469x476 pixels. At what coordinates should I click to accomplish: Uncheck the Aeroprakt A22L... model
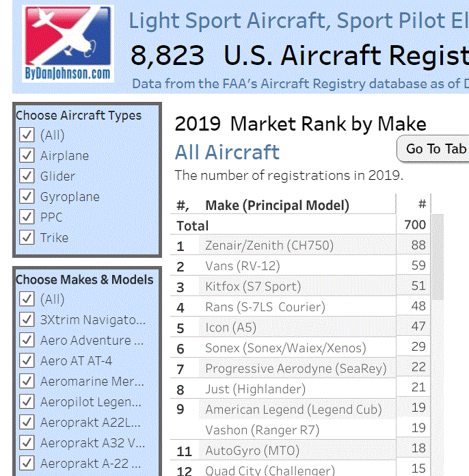(27, 422)
